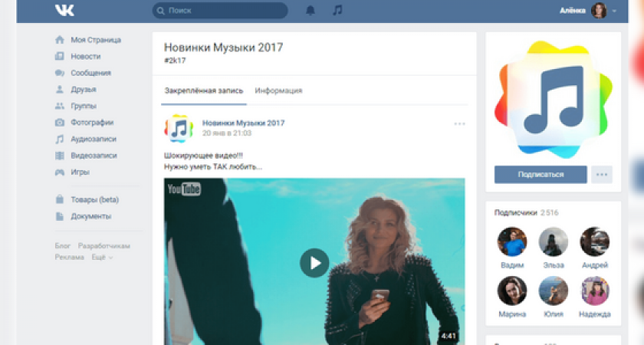644x345 pixels.
Task: Click the VK logo in the header
Action: pos(64,11)
